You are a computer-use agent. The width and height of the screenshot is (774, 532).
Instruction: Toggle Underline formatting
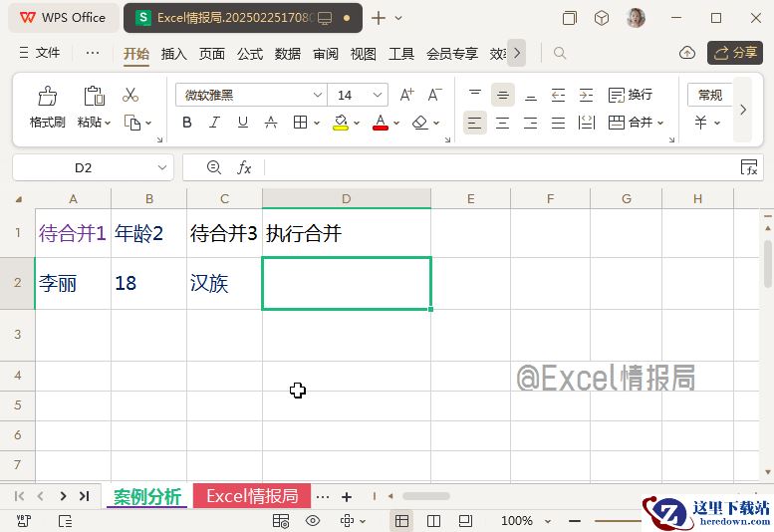tap(242, 122)
